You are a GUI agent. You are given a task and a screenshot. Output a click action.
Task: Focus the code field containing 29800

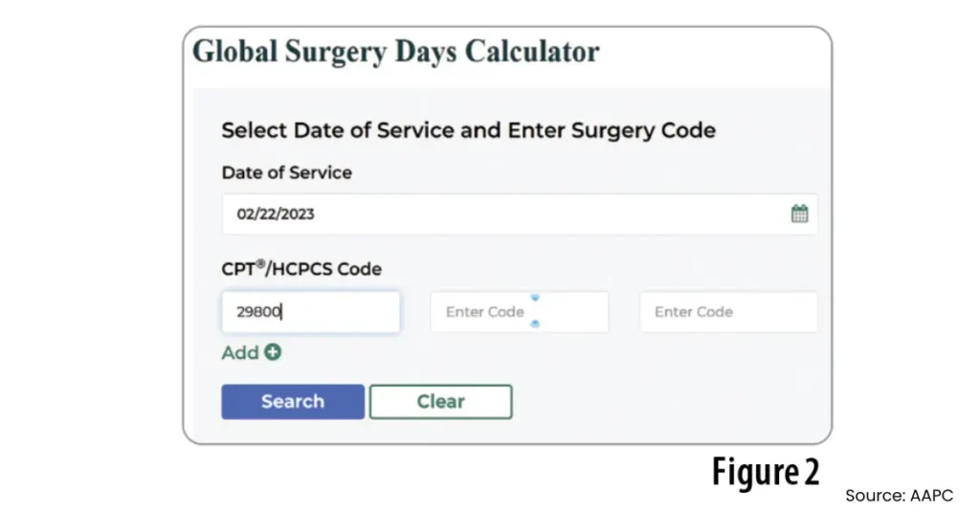tap(310, 312)
